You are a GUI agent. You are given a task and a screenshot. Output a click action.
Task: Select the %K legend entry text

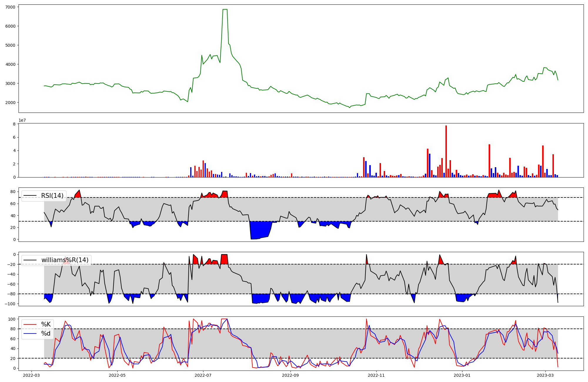46,324
